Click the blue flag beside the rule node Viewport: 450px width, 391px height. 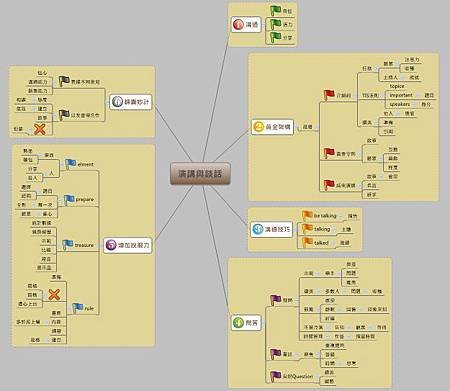pos(78,308)
